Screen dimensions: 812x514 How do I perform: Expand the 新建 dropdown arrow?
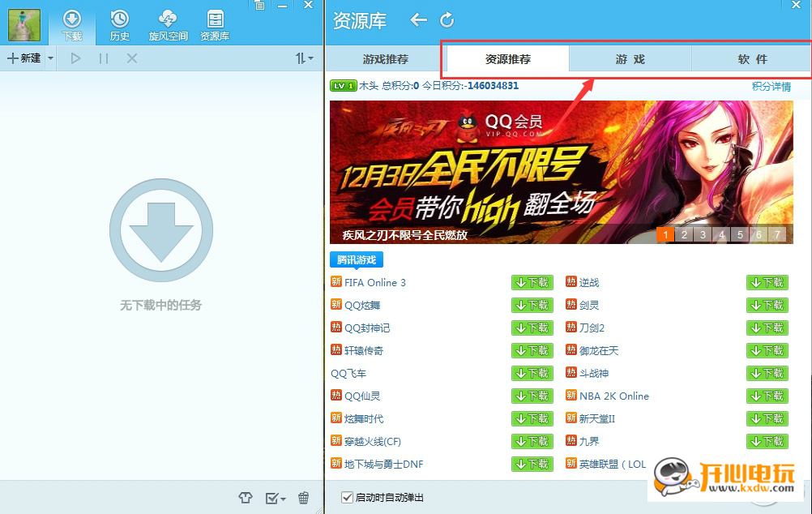49,58
